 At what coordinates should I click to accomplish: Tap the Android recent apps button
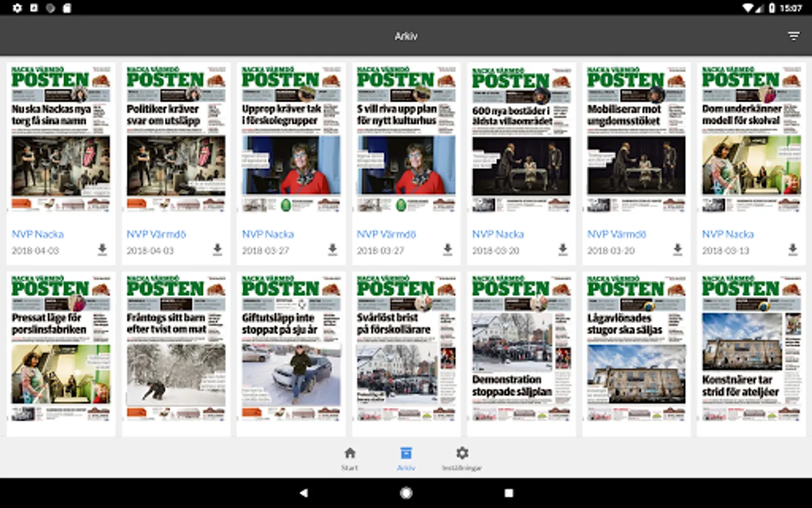[x=509, y=493]
